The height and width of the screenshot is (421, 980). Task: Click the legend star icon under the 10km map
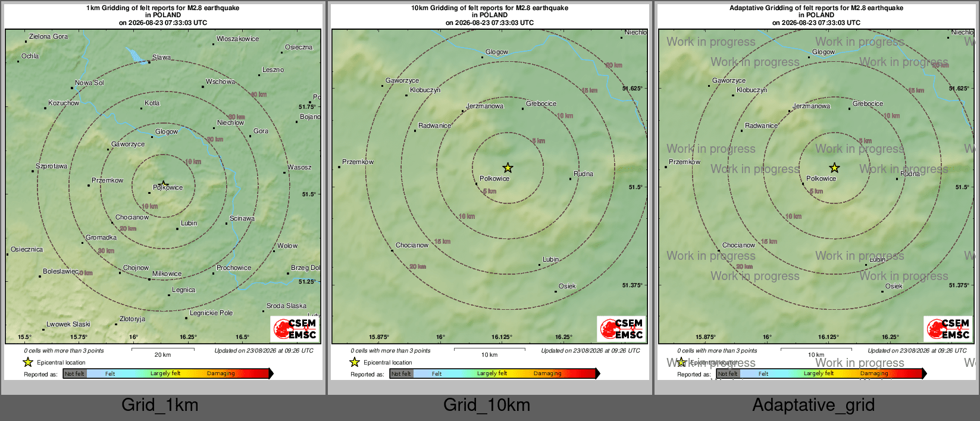pos(355,362)
